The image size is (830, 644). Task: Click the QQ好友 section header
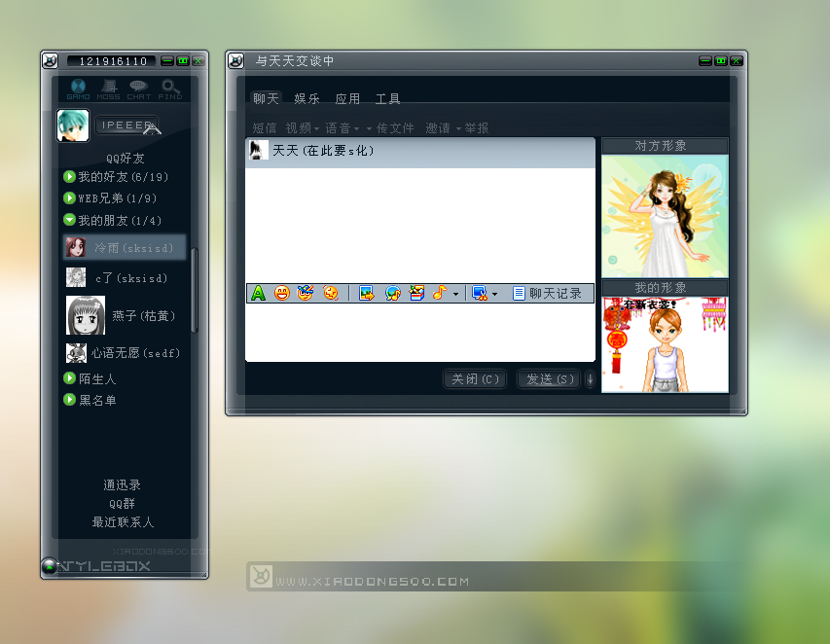(x=125, y=159)
